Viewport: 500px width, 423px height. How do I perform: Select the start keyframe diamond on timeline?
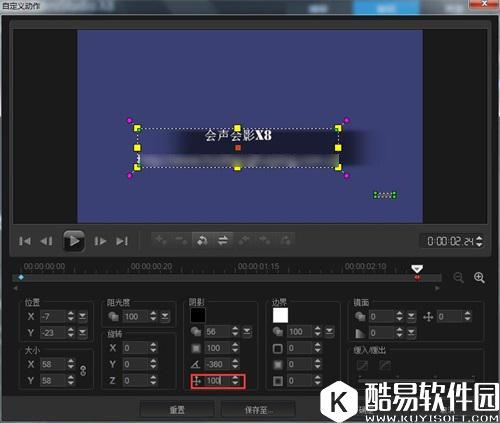pos(21,277)
